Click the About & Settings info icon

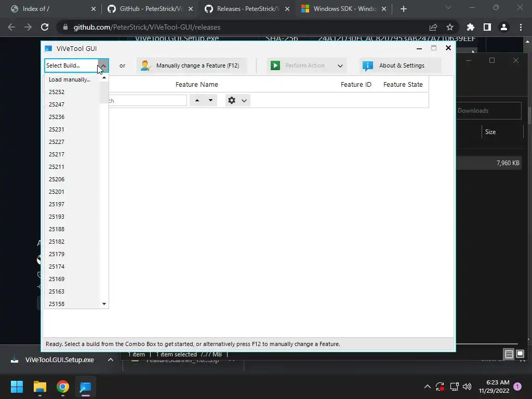[367, 66]
